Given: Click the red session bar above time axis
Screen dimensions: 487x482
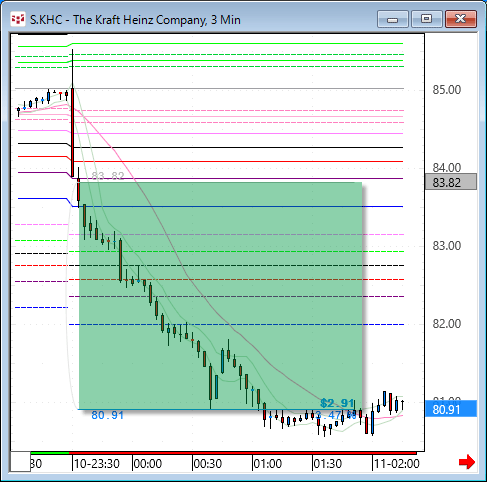Looking at the screenshot, I should coord(243,453).
